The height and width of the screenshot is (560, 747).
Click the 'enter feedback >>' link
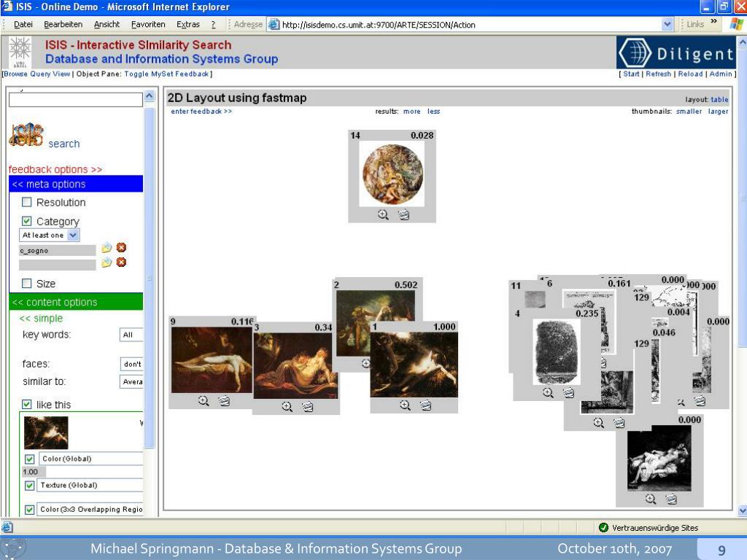click(201, 112)
